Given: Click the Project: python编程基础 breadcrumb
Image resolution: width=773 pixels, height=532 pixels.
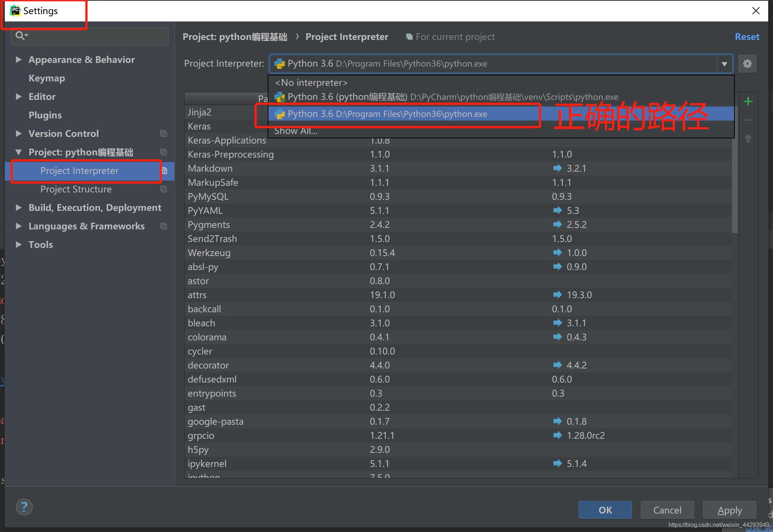Looking at the screenshot, I should click(235, 37).
